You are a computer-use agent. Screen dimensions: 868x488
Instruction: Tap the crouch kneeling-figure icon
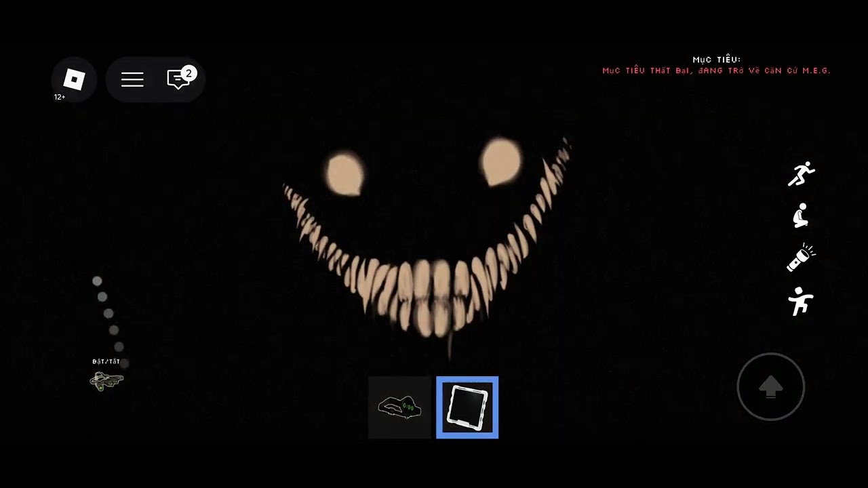coord(801,216)
